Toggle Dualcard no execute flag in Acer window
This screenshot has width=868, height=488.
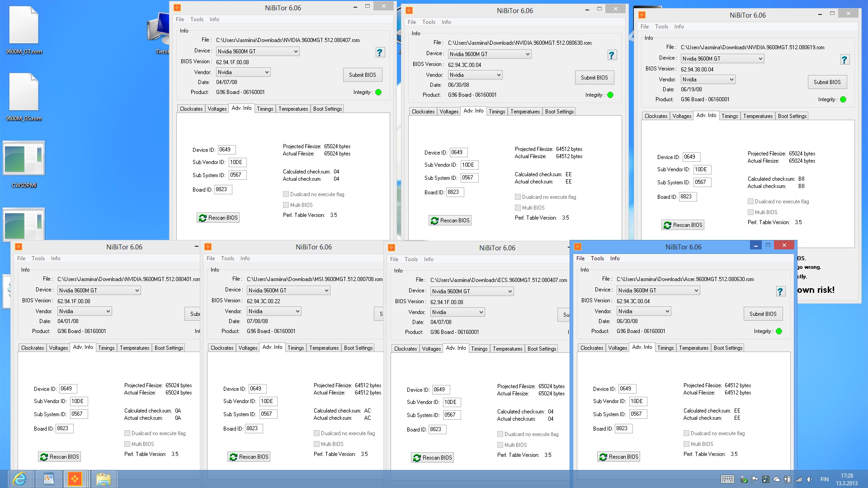(687, 433)
